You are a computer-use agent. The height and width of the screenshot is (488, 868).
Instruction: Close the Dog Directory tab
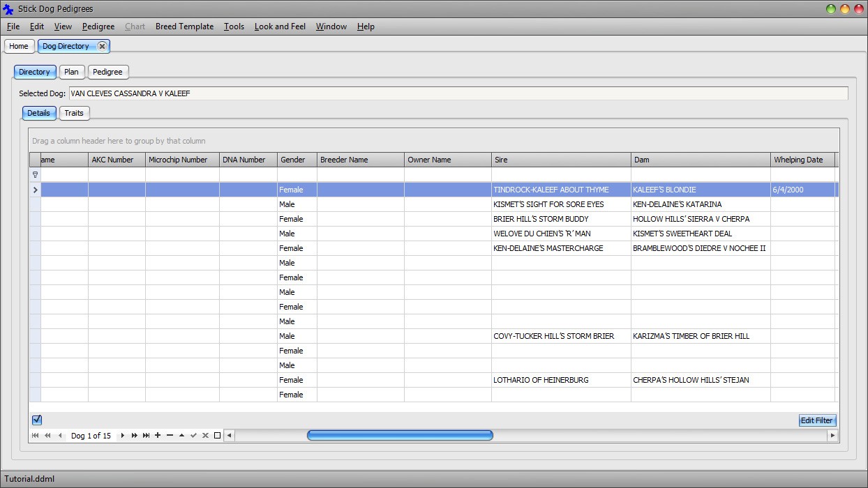pos(102,46)
